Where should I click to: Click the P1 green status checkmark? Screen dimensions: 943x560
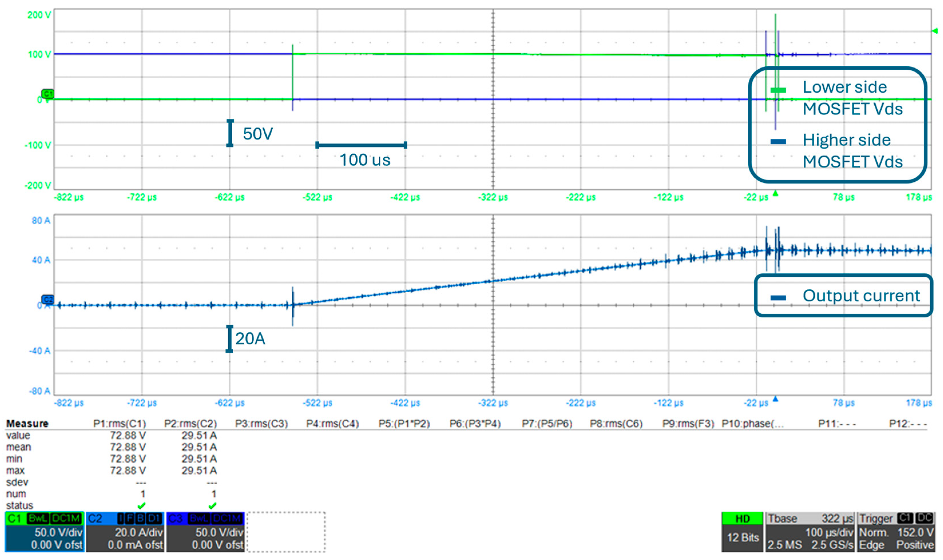142,505
